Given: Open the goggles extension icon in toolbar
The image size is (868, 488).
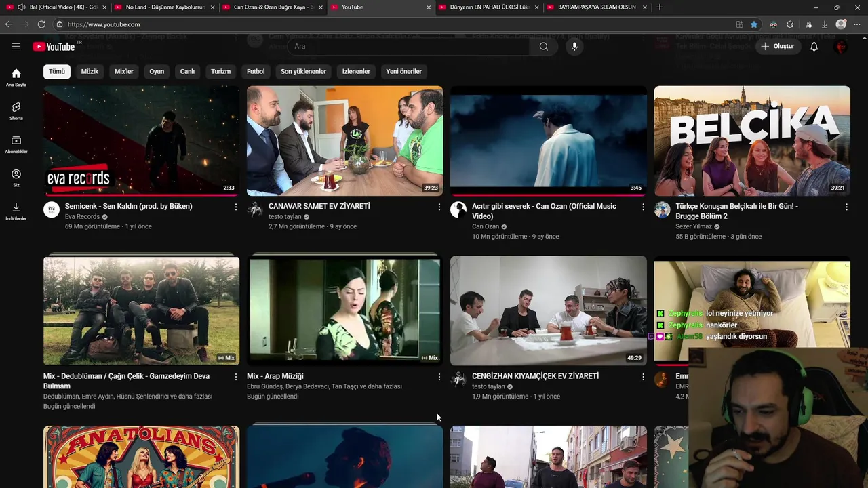Looking at the screenshot, I should click(773, 24).
